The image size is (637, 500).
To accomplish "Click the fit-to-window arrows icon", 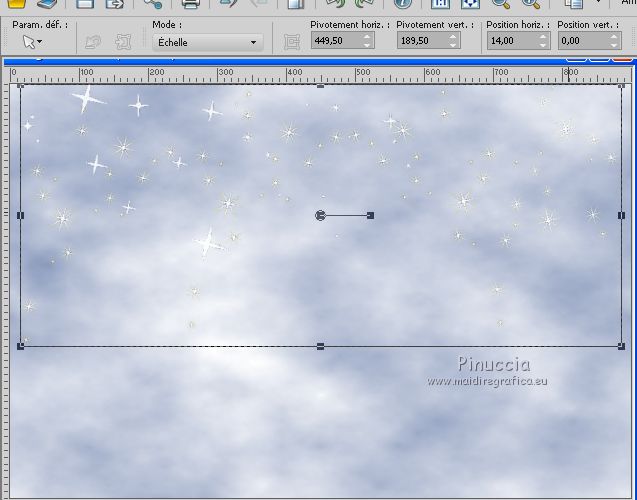I will [470, 4].
